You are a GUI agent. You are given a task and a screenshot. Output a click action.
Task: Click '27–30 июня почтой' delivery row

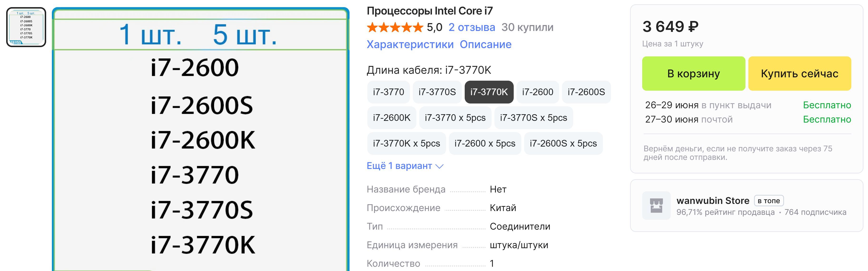pos(748,119)
